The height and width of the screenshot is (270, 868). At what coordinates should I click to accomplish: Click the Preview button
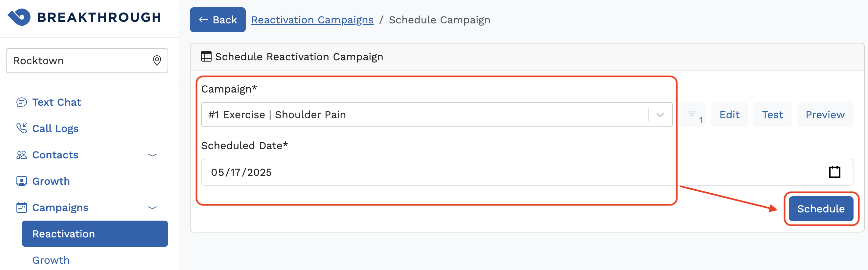[x=825, y=115]
